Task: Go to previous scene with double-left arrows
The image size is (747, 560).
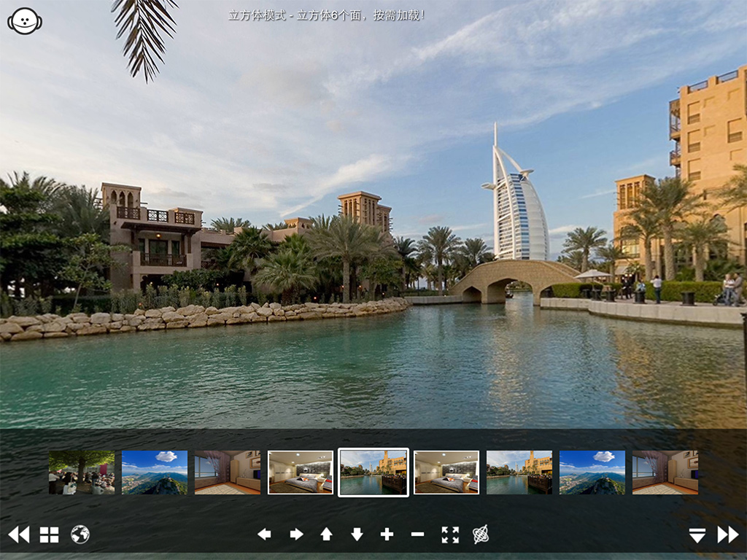Action: click(19, 534)
